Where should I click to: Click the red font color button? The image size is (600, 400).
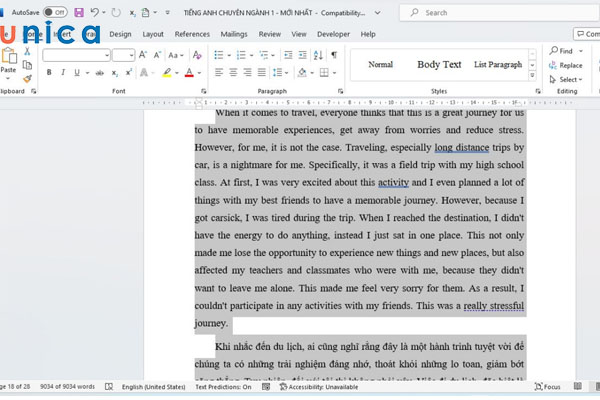click(190, 73)
